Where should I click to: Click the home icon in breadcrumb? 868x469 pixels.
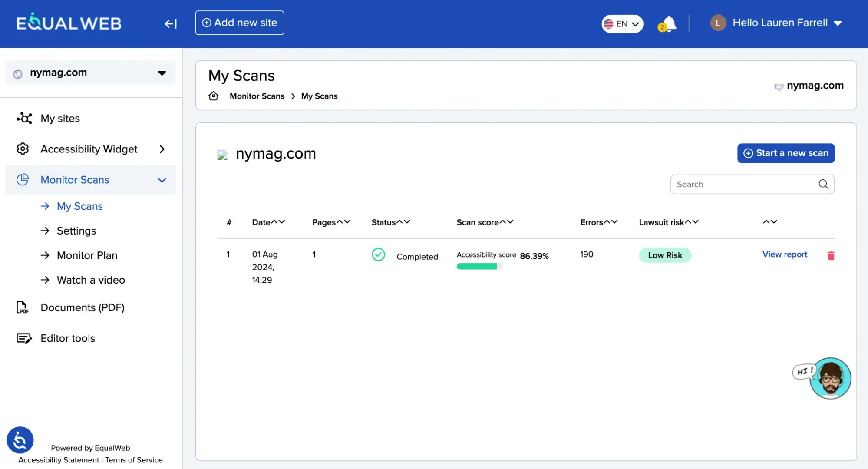pyautogui.click(x=213, y=96)
